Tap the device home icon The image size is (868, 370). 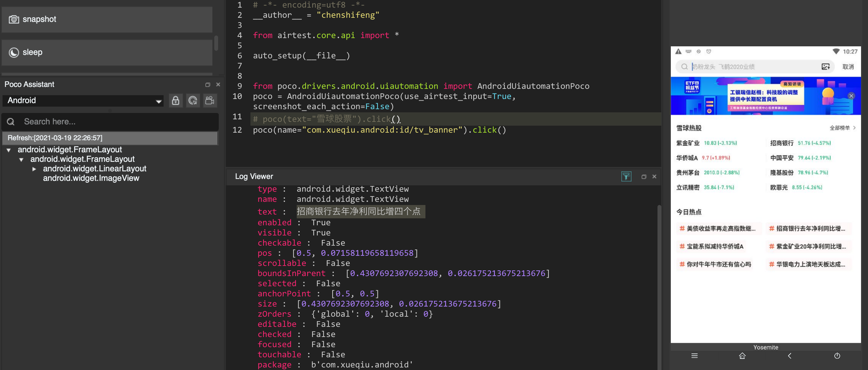(x=742, y=356)
